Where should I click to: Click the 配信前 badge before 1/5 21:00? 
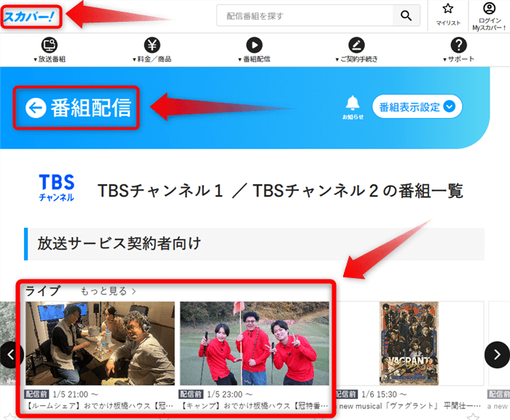coord(36,395)
